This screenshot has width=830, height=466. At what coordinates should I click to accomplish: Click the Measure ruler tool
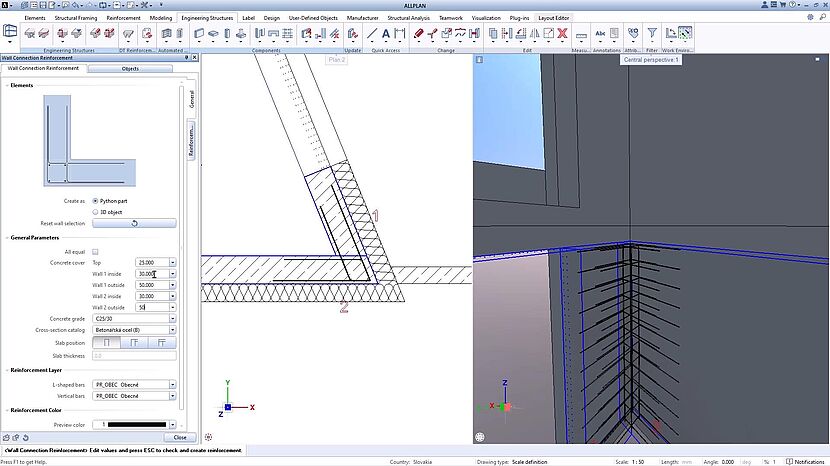[581, 35]
